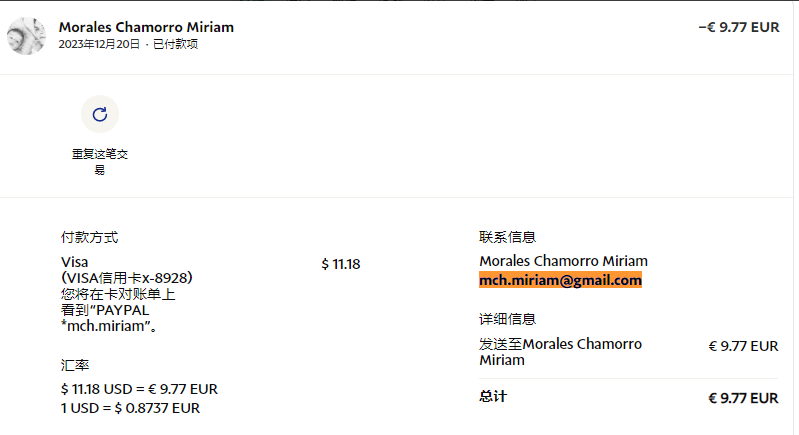Click the Morales Chamorro Miriam profile avatar
Viewport: 799px width, 435px height.
tap(26, 36)
